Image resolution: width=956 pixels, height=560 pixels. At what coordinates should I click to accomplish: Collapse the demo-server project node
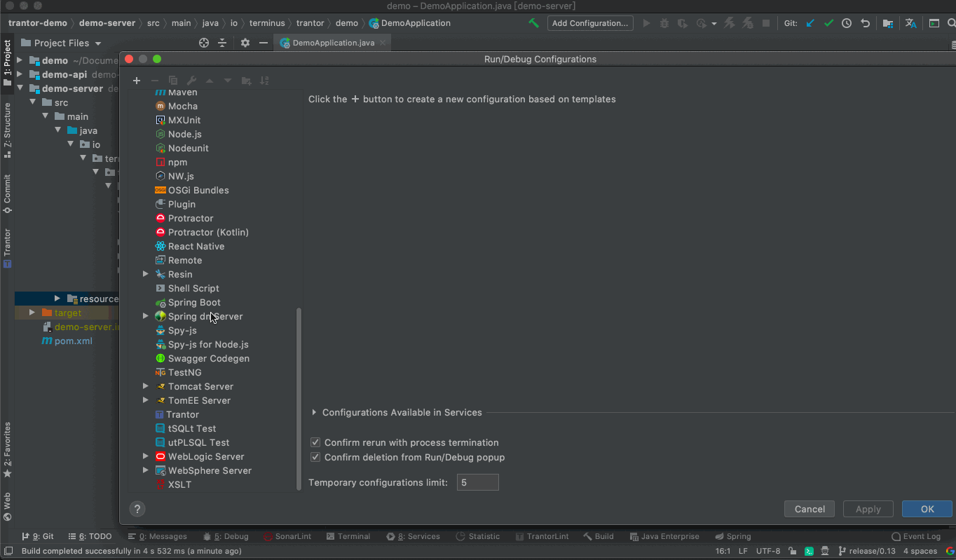point(20,88)
